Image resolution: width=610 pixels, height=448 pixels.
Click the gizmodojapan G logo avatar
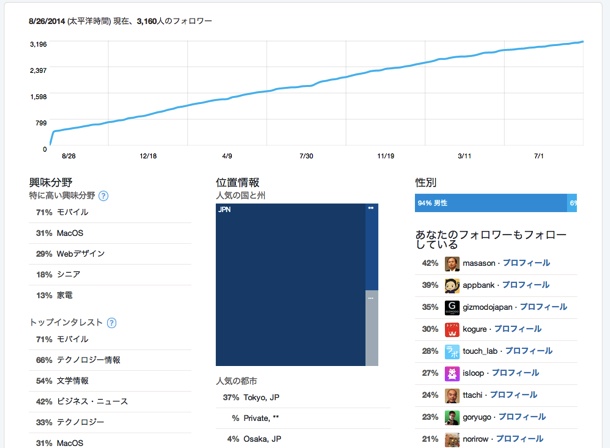[x=452, y=308]
